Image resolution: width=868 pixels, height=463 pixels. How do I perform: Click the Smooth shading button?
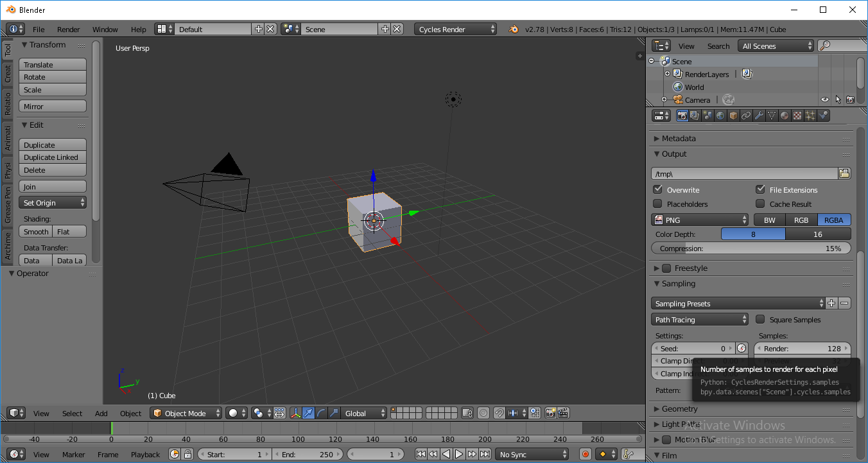[36, 231]
